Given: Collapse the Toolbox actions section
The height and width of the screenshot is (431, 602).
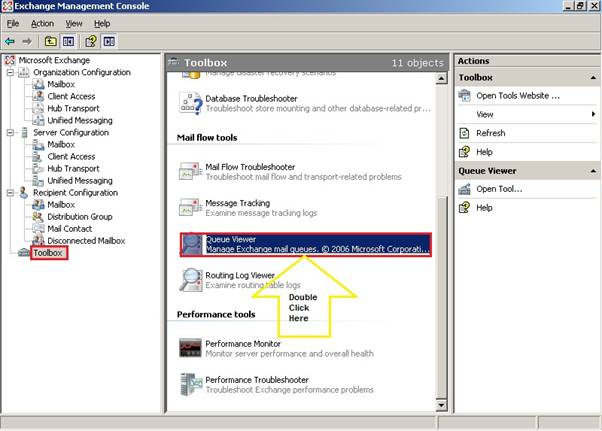Looking at the screenshot, I should pyautogui.click(x=593, y=78).
